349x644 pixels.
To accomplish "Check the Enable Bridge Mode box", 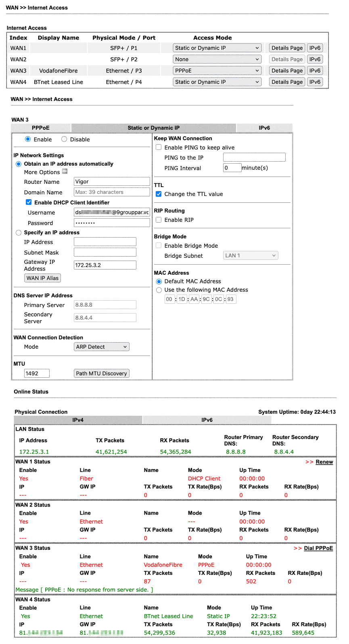I will (159, 245).
